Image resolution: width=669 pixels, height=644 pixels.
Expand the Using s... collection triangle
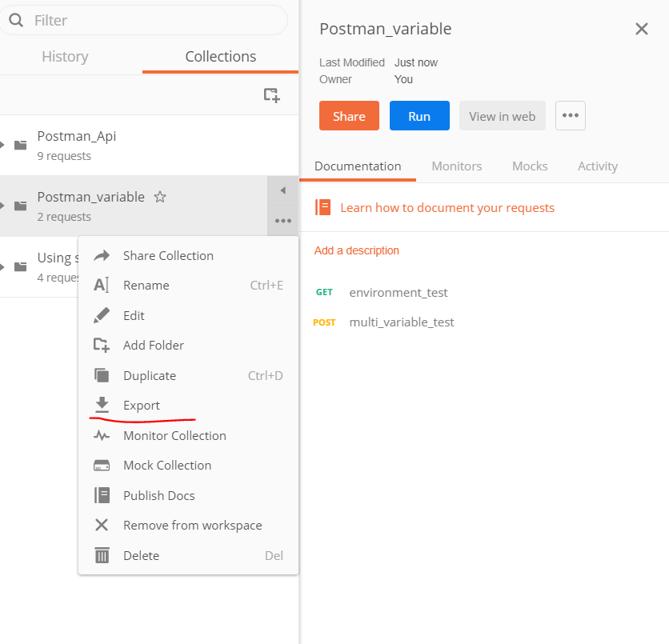2,267
